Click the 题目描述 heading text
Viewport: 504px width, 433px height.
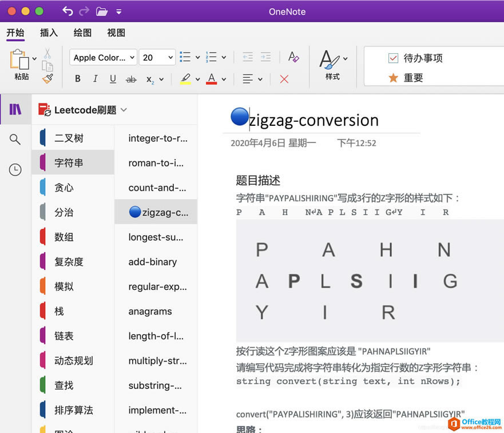[258, 180]
